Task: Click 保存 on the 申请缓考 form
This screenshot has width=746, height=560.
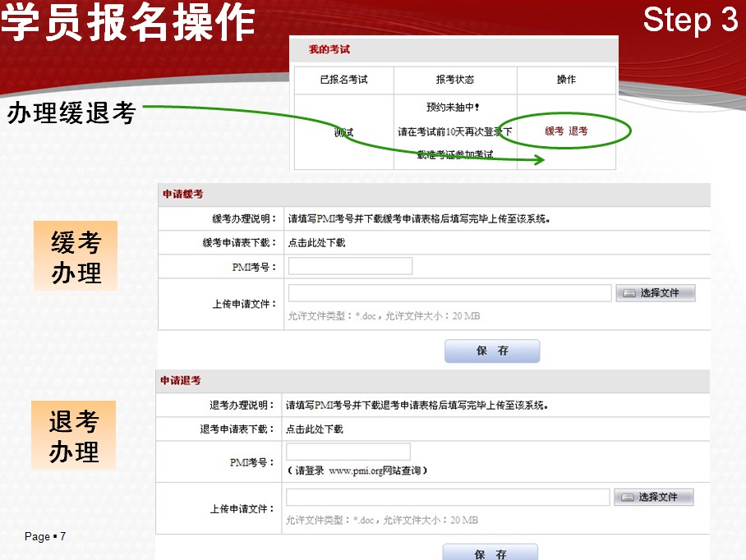Action: pyautogui.click(x=491, y=350)
